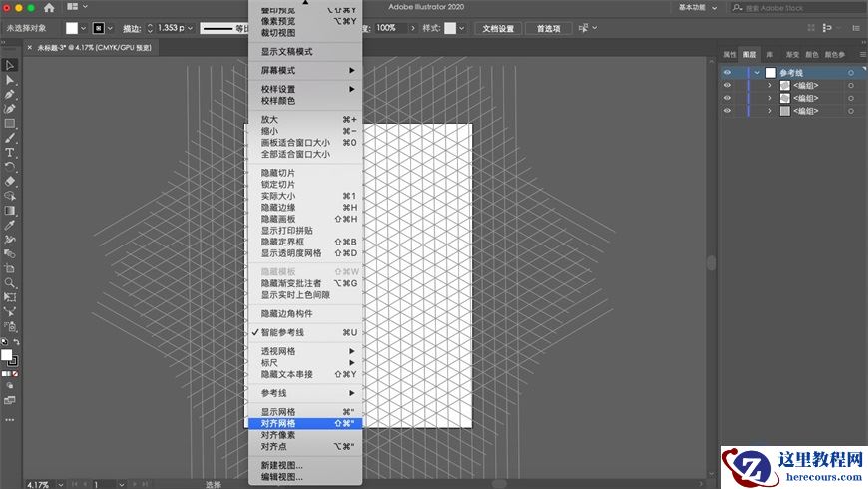Click target circle of third <编组> row
The image size is (868, 489).
[x=851, y=111]
